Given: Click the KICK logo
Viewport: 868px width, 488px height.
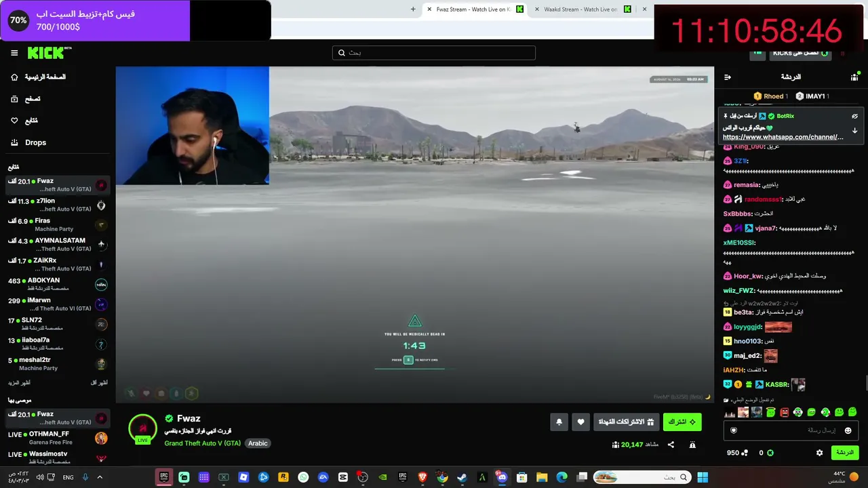Looking at the screenshot, I should click(x=49, y=53).
